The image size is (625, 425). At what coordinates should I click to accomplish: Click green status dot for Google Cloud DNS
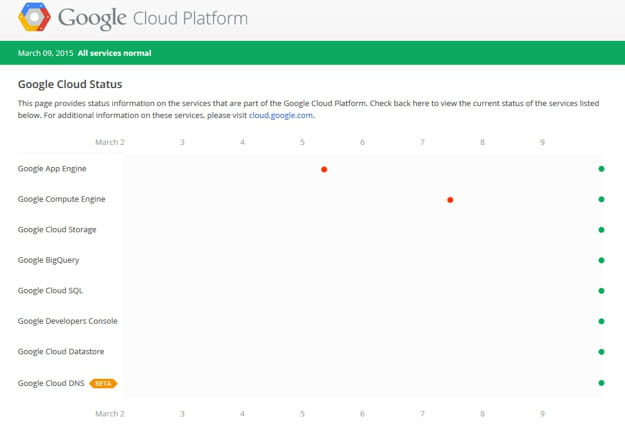(x=601, y=383)
